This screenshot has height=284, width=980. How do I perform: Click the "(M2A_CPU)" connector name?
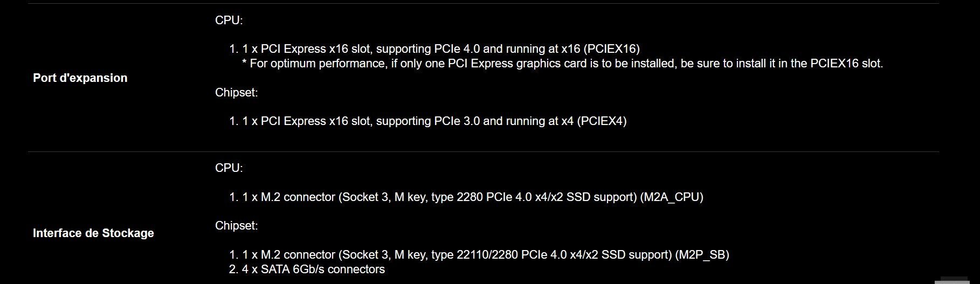pos(672,197)
